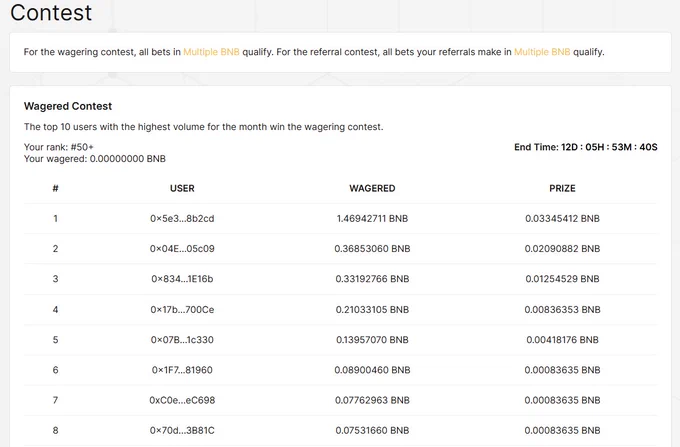Viewport: 680px width, 447px height.
Task: Click wagered amount 0.13957070 BNB
Action: point(372,340)
